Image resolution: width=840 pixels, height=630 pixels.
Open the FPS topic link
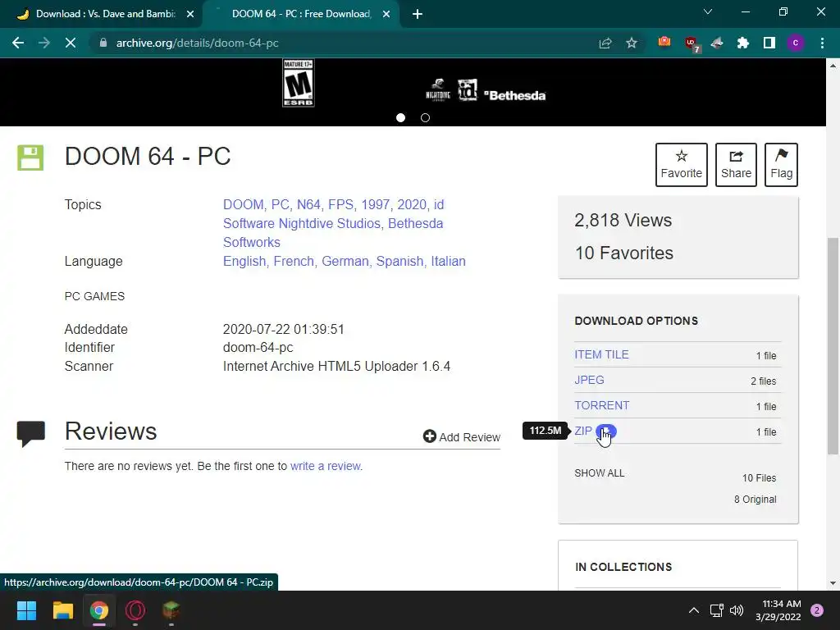click(x=342, y=204)
